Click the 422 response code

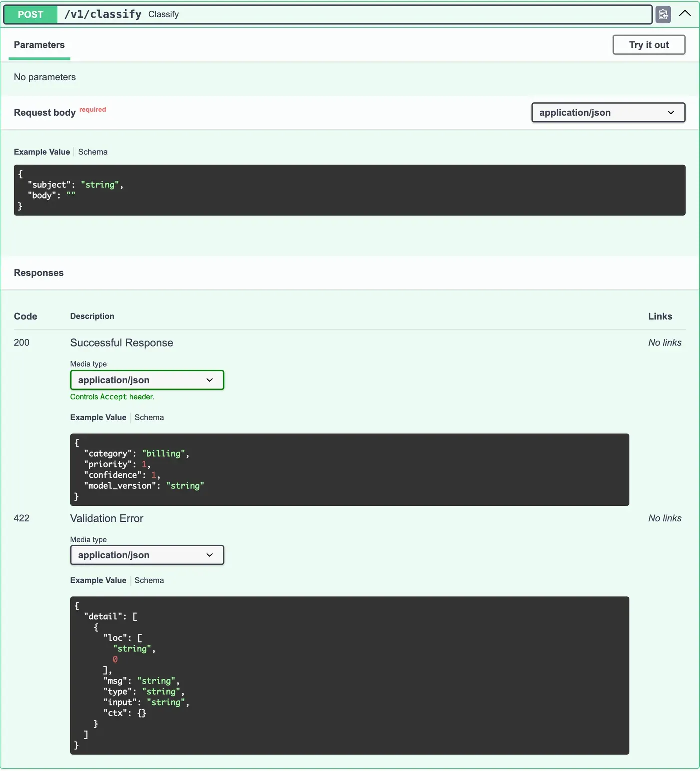click(22, 518)
